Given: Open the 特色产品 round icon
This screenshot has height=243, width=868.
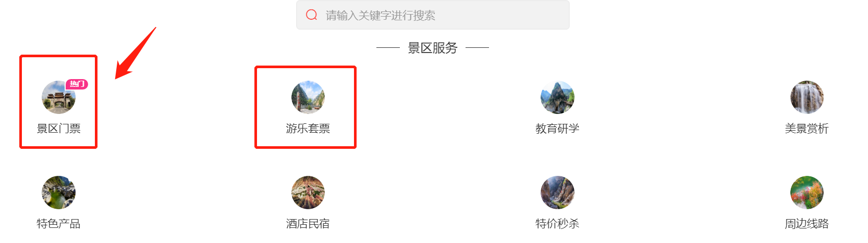Looking at the screenshot, I should click(58, 193).
